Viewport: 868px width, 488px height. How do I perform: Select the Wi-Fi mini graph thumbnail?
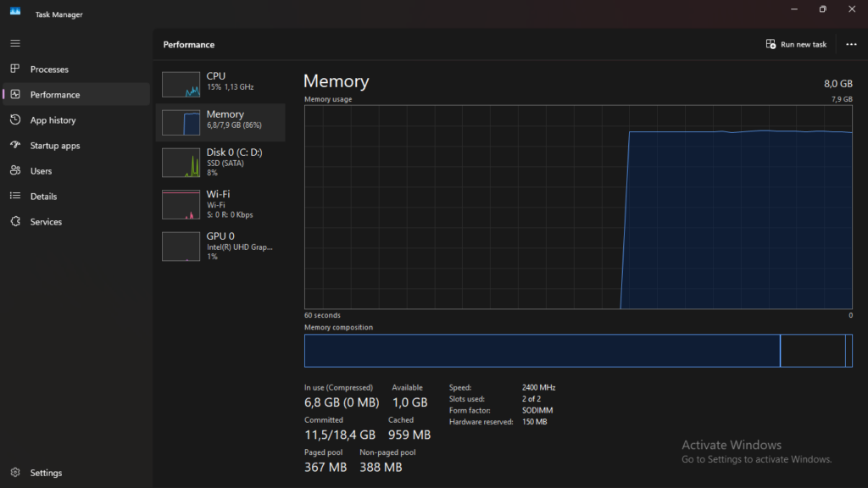(181, 205)
